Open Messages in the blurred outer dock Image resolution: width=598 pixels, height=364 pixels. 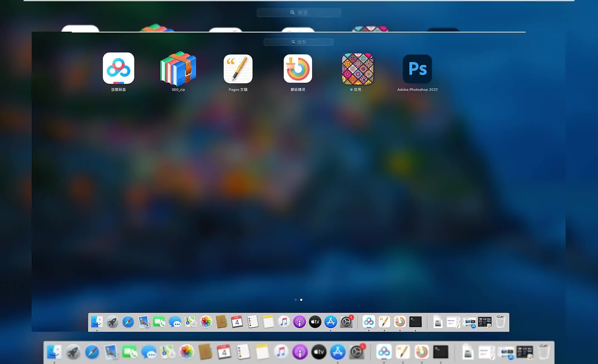point(149,352)
